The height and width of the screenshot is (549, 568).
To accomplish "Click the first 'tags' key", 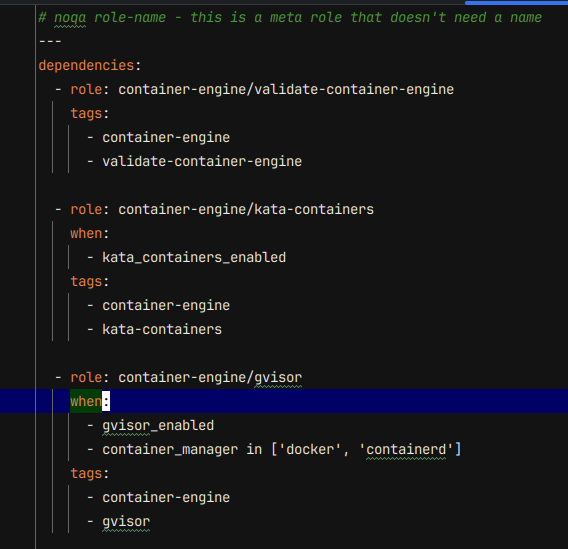I will [86, 114].
